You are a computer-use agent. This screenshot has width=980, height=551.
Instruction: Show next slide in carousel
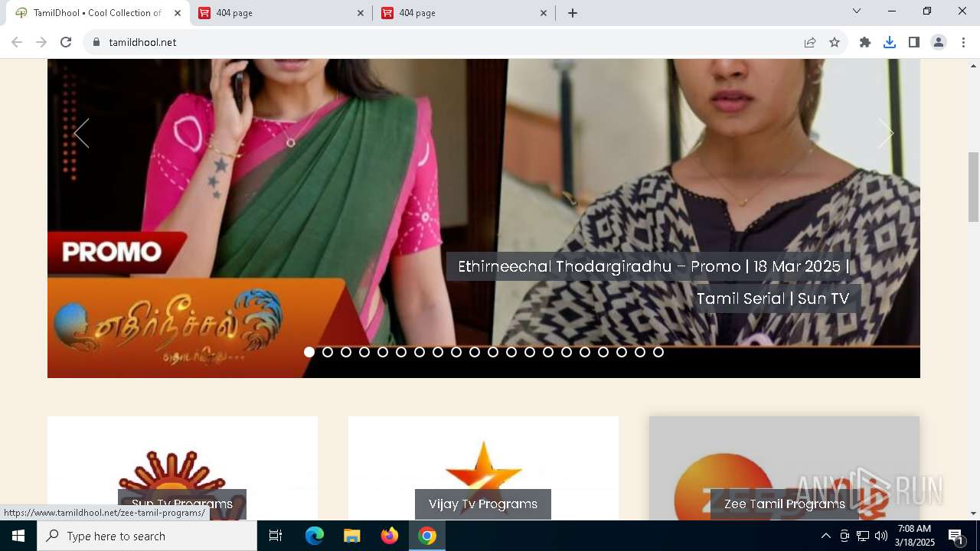pos(886,133)
